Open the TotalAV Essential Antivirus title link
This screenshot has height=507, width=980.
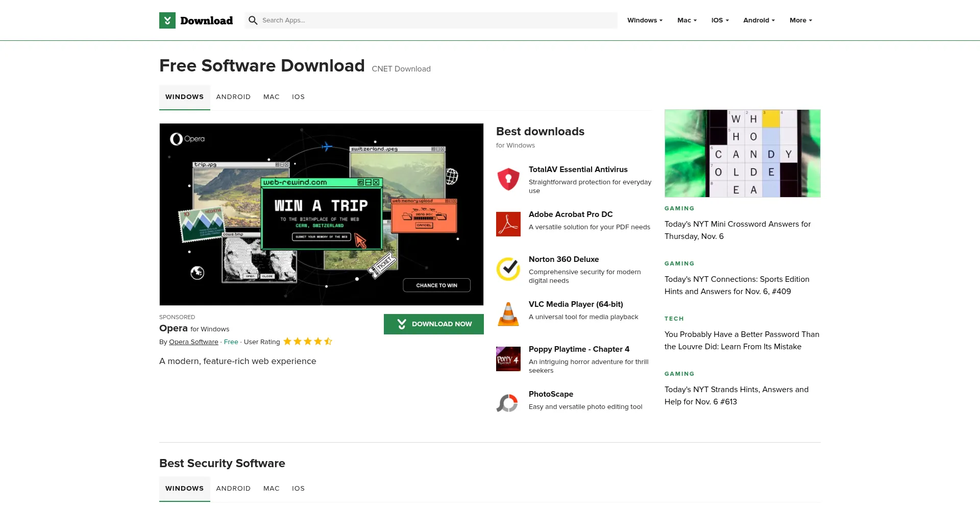[578, 170]
